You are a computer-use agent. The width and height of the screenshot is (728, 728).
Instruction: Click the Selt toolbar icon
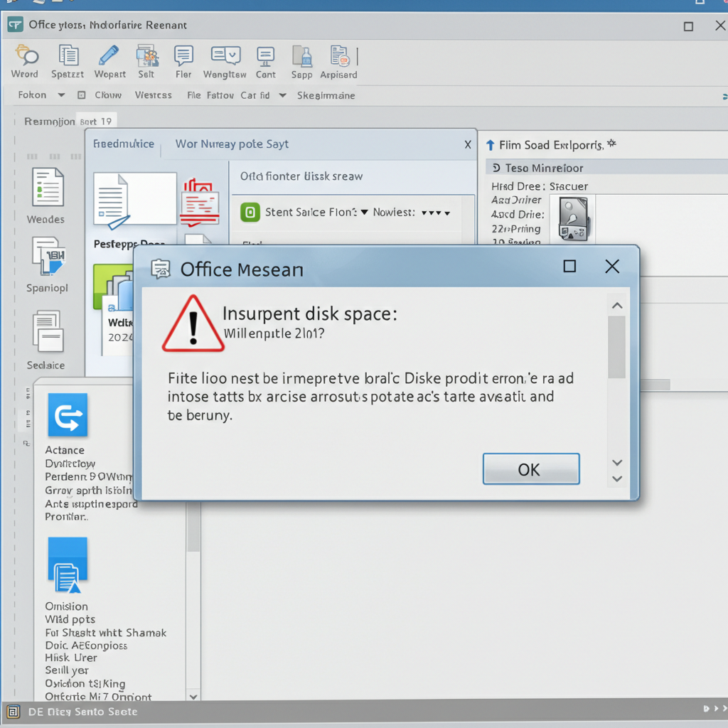(x=147, y=55)
